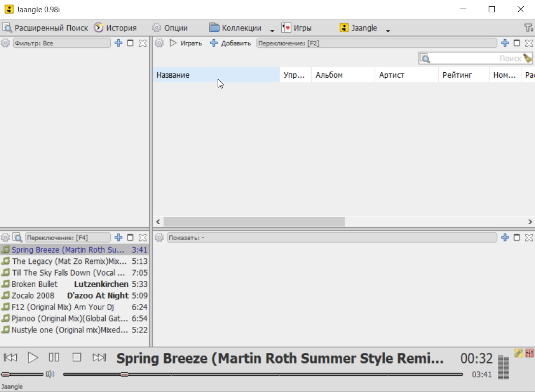This screenshot has height=392, width=535.
Task: Select Nustyle one (Original mix) track
Action: [x=74, y=330]
